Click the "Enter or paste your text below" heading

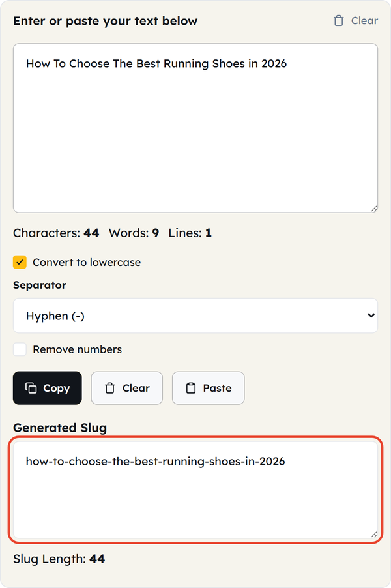106,21
